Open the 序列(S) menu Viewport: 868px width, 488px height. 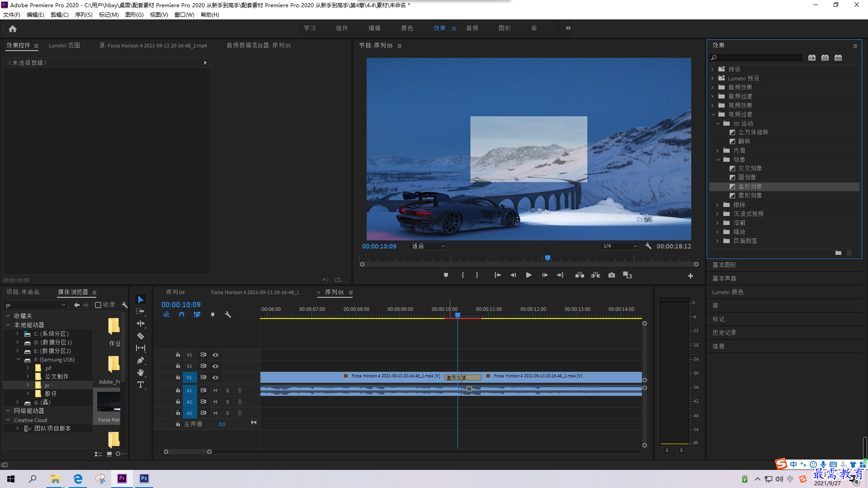click(84, 15)
